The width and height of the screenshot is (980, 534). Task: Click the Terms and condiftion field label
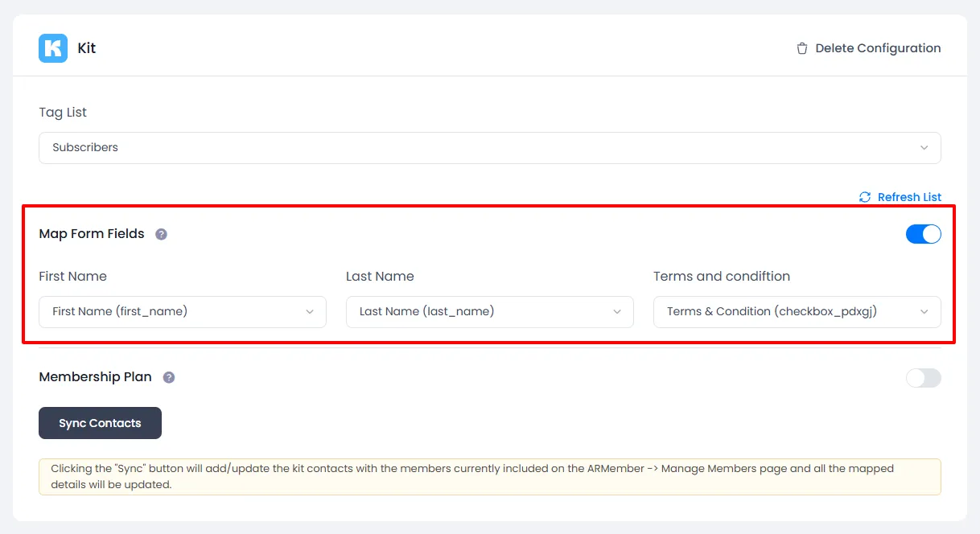pos(721,277)
